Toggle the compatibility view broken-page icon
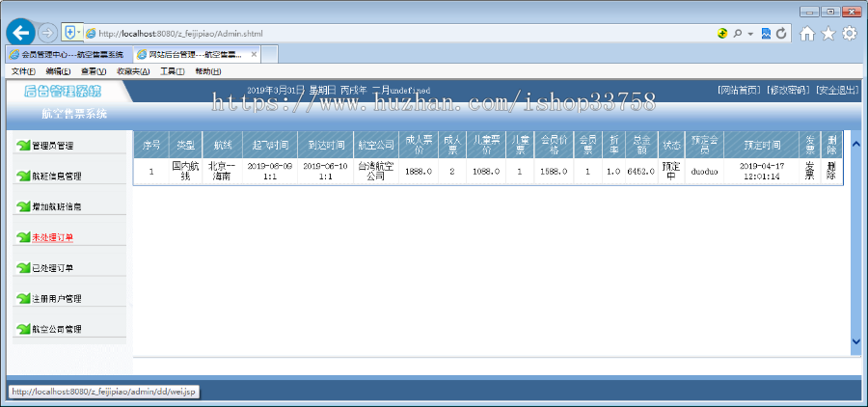The height and width of the screenshot is (407, 868). pyautogui.click(x=766, y=34)
